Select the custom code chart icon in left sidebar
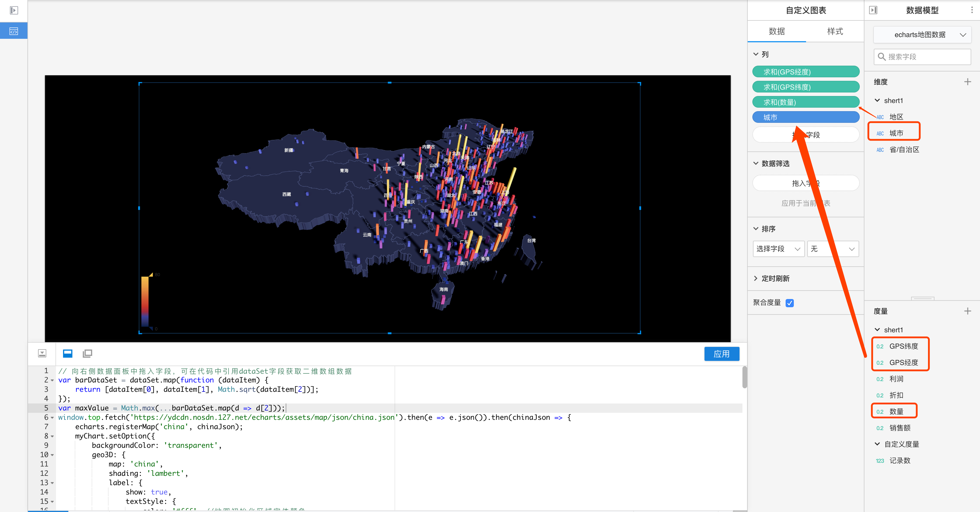Viewport: 980px width, 512px height. click(14, 31)
